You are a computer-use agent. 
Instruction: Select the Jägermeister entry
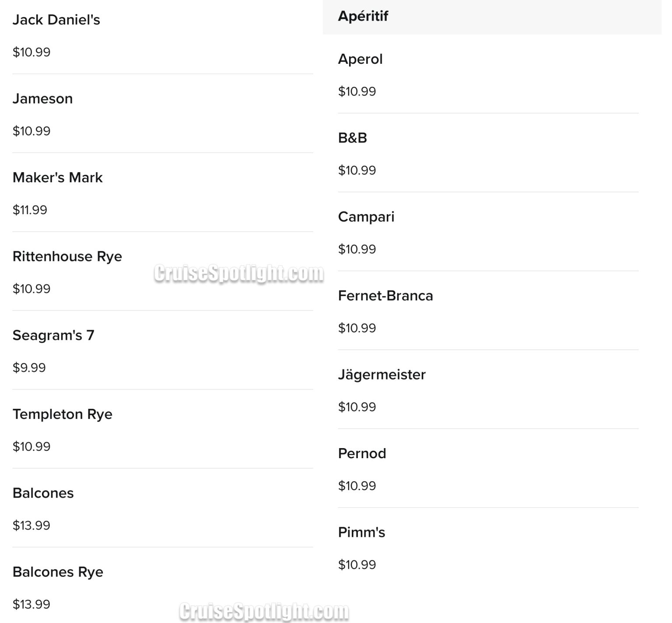coord(381,375)
